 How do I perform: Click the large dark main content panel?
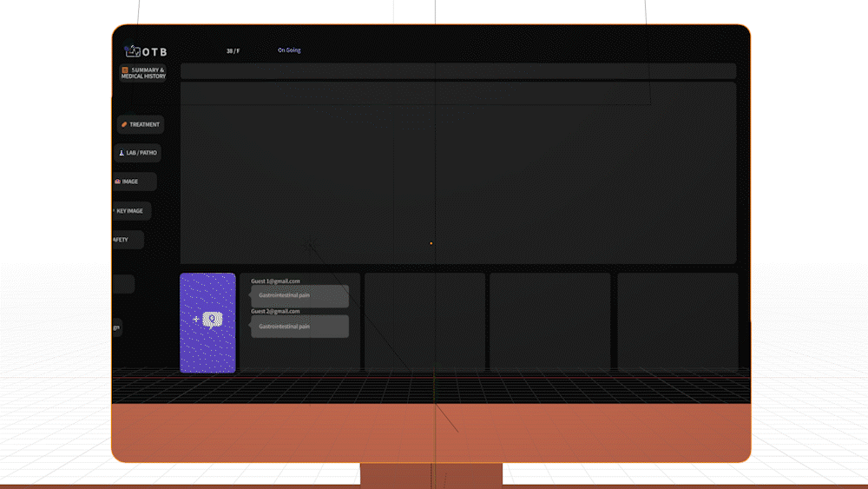pos(458,173)
